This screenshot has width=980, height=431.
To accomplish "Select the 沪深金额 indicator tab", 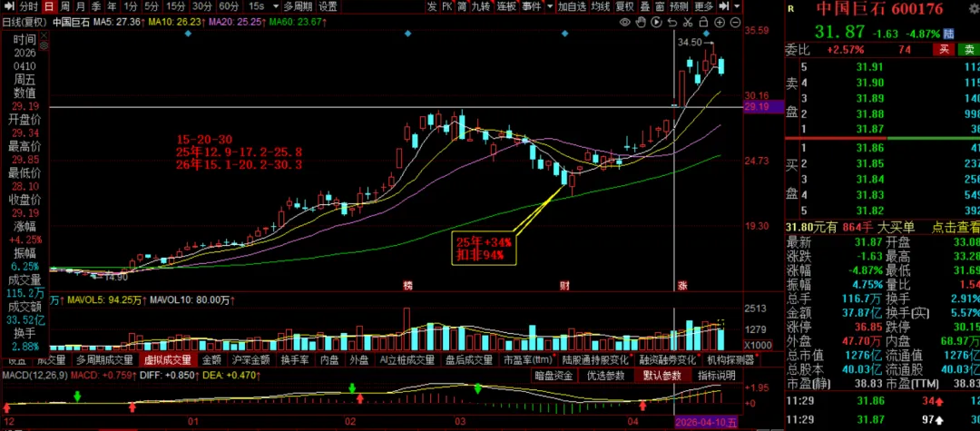I will [x=251, y=360].
